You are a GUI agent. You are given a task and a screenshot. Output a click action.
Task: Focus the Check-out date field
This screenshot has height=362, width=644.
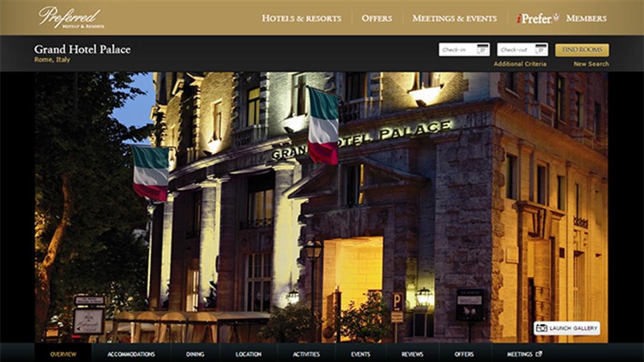coord(515,50)
